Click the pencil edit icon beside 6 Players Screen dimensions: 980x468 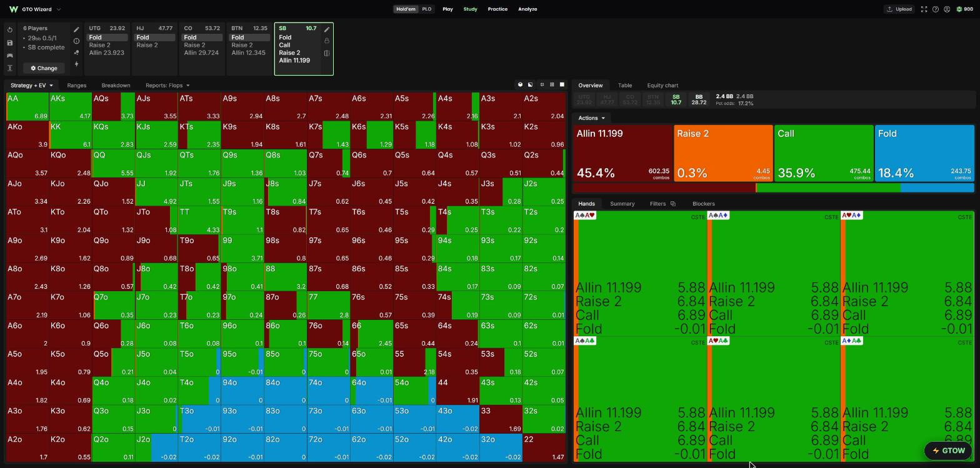pos(76,29)
